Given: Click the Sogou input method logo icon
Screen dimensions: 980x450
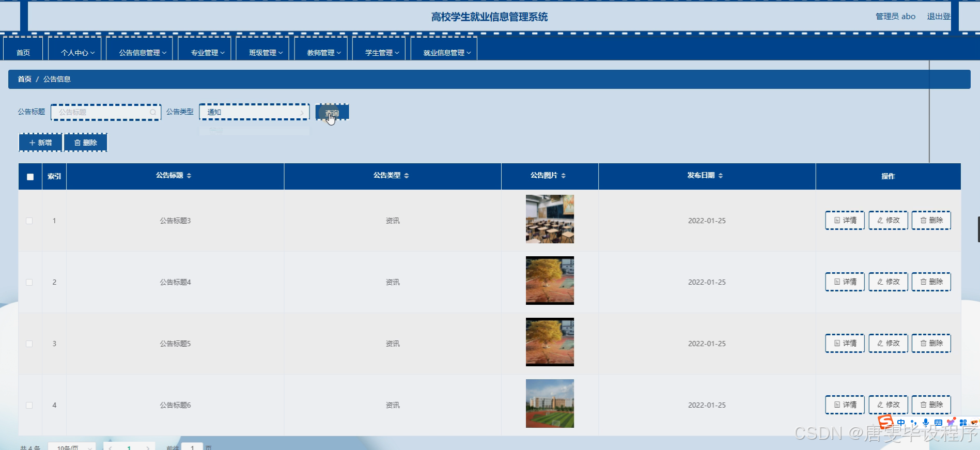Looking at the screenshot, I should pyautogui.click(x=886, y=422).
